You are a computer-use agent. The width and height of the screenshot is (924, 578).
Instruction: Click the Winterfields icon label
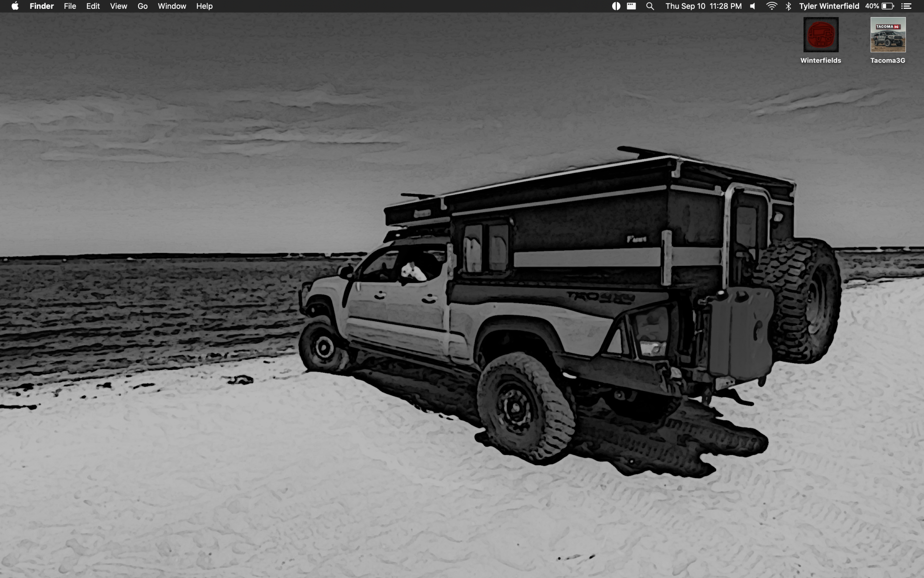pyautogui.click(x=821, y=61)
